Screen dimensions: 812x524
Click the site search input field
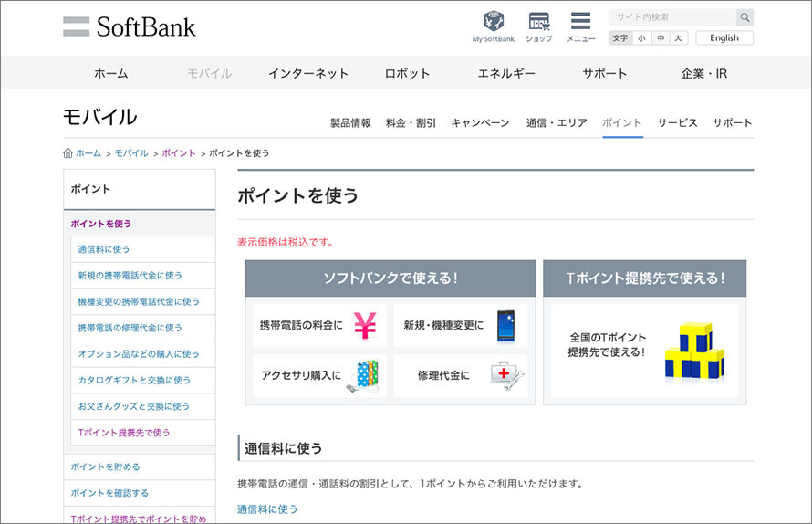(x=672, y=17)
